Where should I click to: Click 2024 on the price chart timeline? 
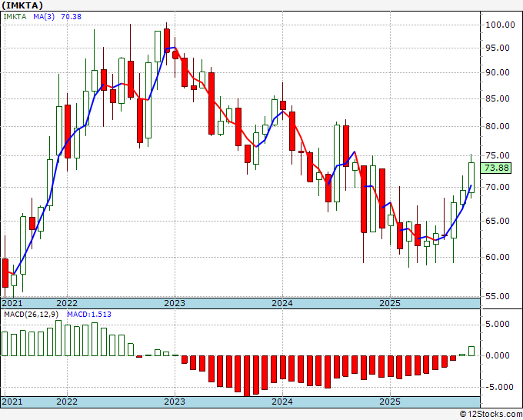(282, 303)
